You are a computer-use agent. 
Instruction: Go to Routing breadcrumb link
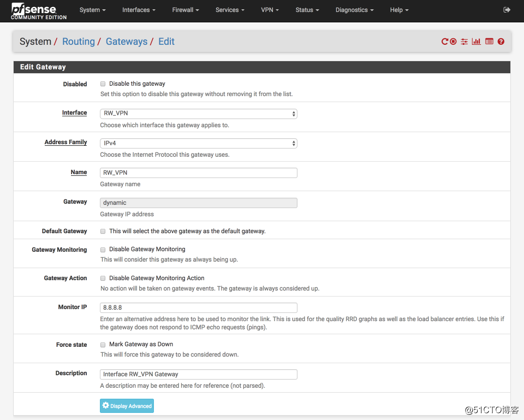point(79,42)
